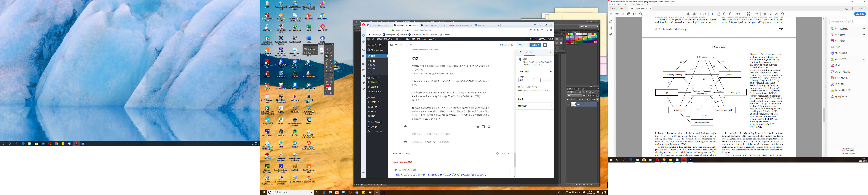Insert heading block via H icon

point(478,127)
